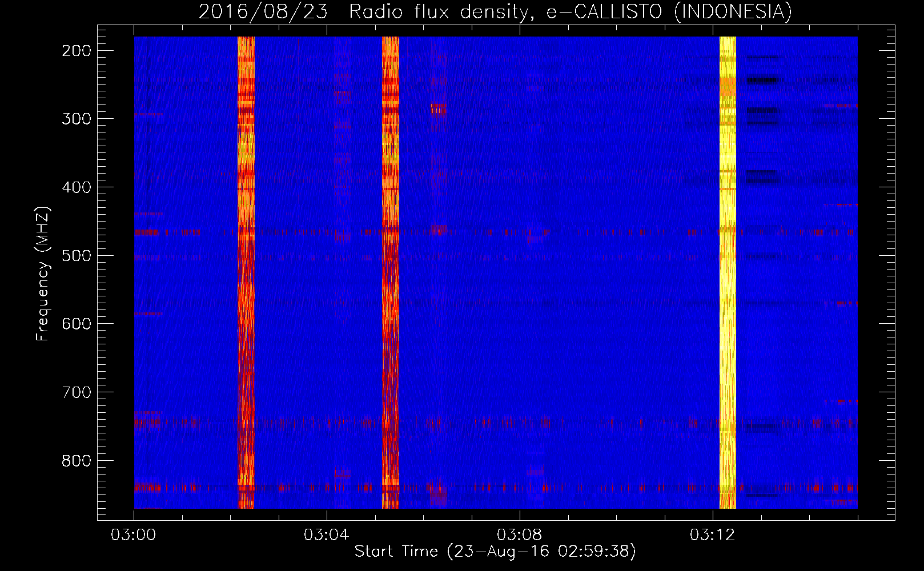Click the 03:08 time tick label
Viewport: 924px width, 571px height.
point(520,535)
